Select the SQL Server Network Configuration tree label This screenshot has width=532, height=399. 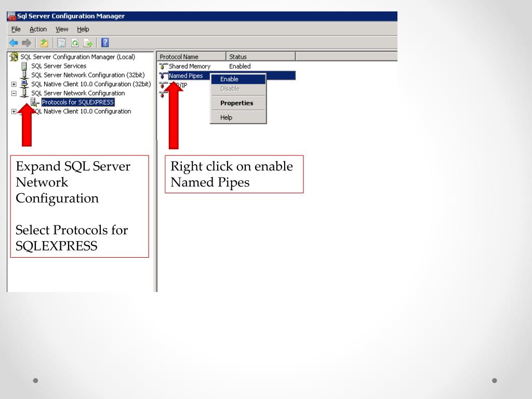pos(78,93)
